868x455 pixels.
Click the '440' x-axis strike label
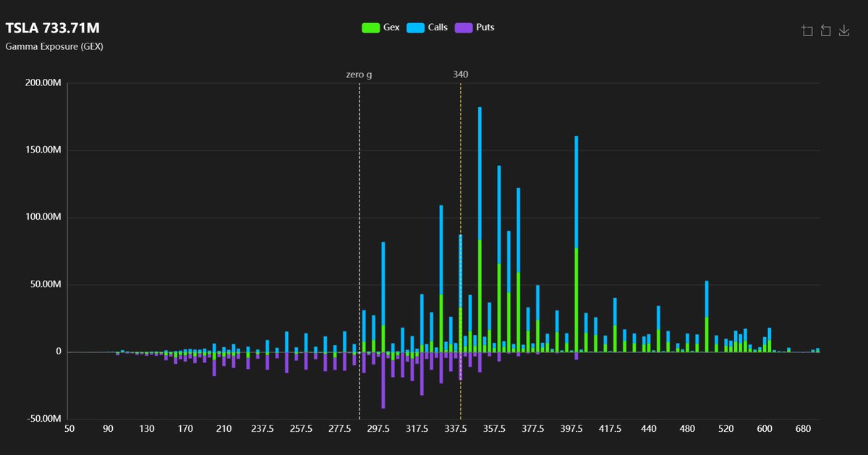coord(649,429)
